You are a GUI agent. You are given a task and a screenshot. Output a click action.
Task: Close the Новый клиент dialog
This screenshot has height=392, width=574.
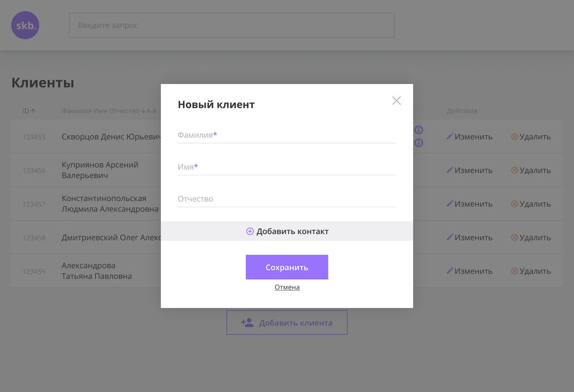click(397, 101)
